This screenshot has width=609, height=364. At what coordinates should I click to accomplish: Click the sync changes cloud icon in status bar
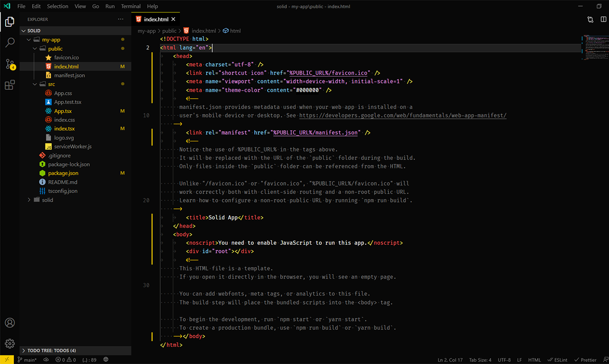pyautogui.click(x=46, y=359)
